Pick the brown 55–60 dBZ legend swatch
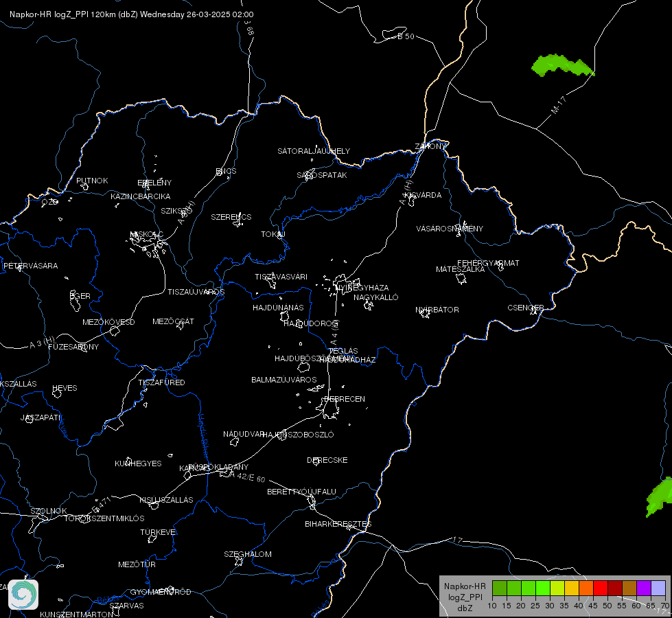Image resolution: width=672 pixels, height=618 pixels. (x=629, y=588)
